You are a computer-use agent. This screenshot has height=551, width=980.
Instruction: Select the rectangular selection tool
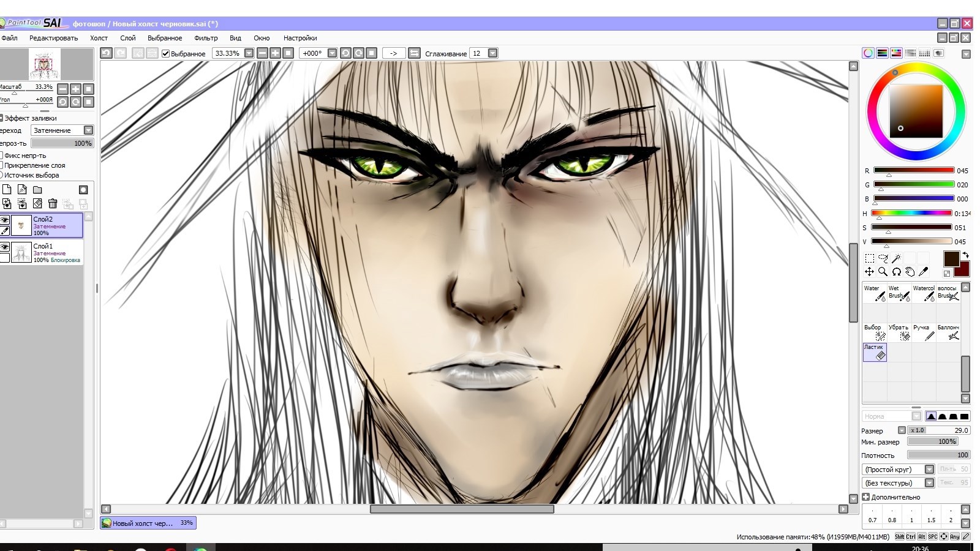point(869,258)
